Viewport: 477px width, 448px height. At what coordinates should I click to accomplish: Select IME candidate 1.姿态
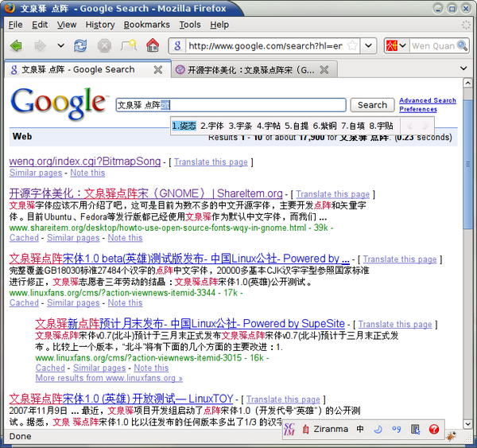184,126
